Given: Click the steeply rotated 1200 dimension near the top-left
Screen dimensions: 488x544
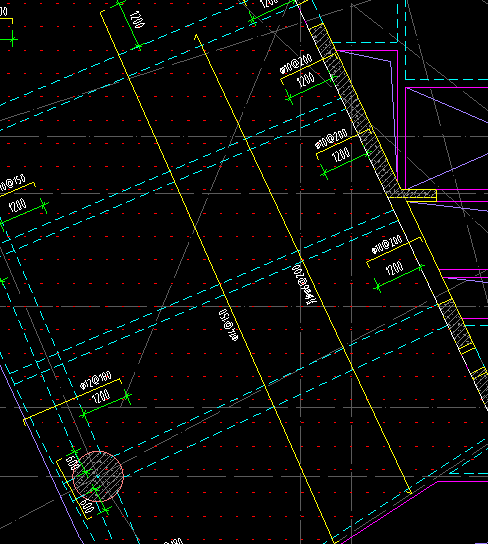Looking at the screenshot, I should click(x=137, y=19).
